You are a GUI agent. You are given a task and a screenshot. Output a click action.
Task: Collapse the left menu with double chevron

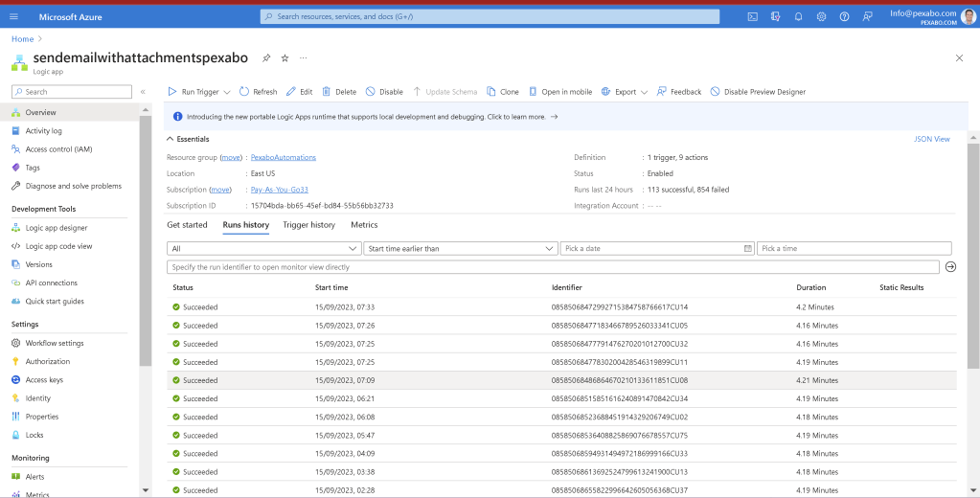(x=143, y=92)
